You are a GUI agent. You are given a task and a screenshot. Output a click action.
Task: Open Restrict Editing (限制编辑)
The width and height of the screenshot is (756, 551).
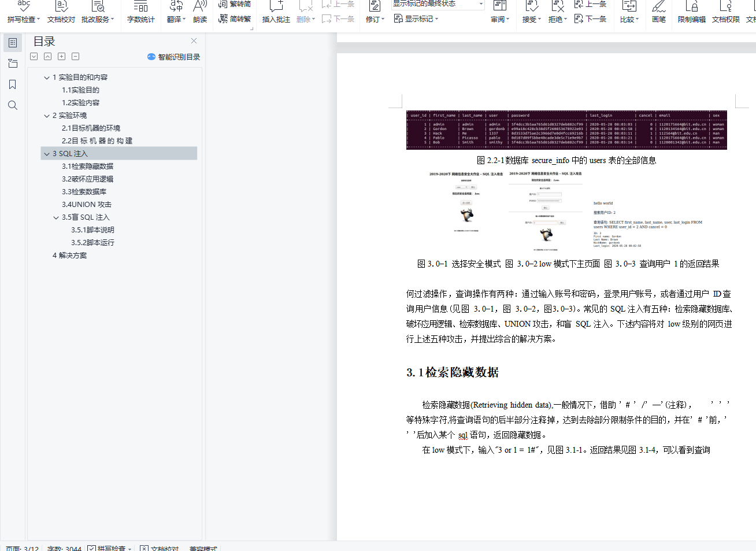coord(692,12)
